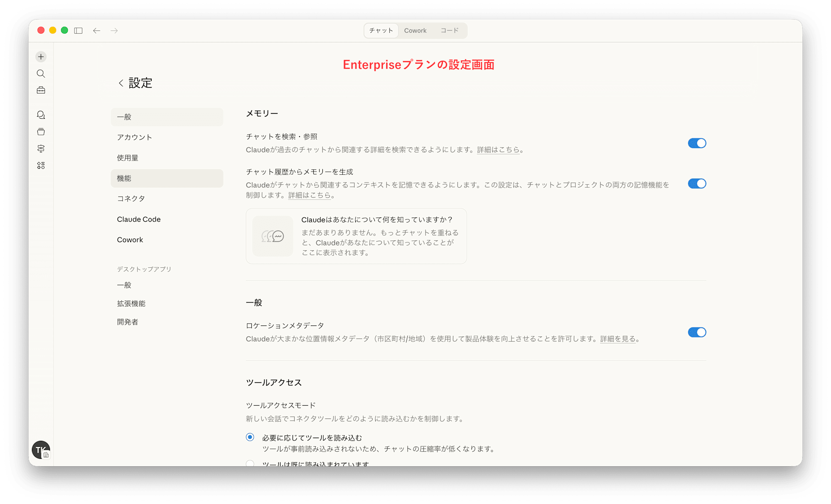The height and width of the screenshot is (504, 831).
Task: Open search from the sidebar magnifier icon
Action: click(x=41, y=73)
